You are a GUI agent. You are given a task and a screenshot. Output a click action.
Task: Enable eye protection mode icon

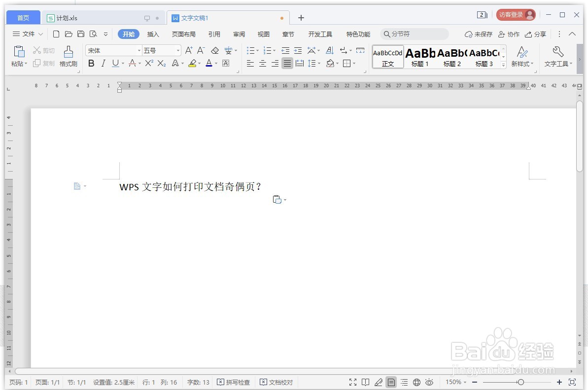click(429, 382)
